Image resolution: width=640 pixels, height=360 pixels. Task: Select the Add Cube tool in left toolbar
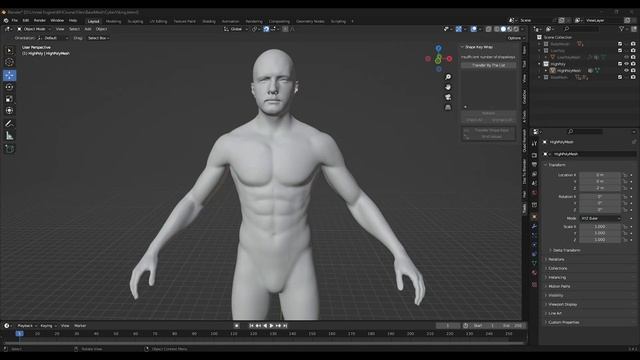(x=9, y=149)
